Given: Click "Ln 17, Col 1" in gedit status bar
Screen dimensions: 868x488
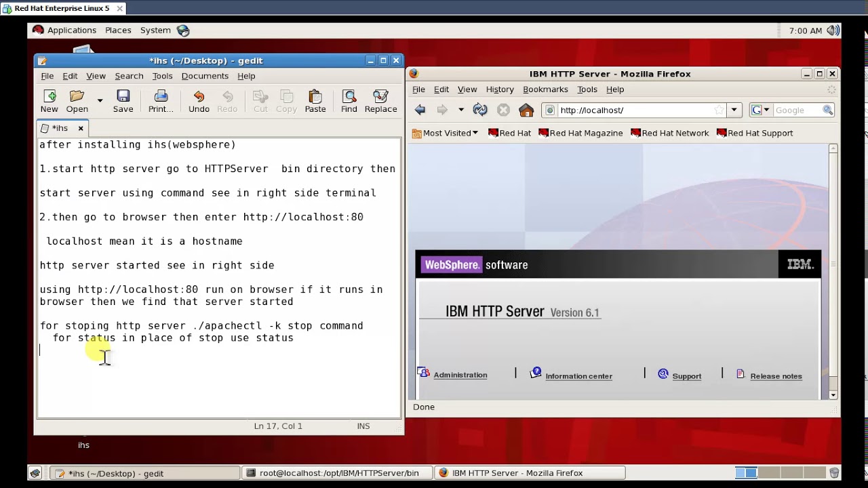Looking at the screenshot, I should coord(278,426).
